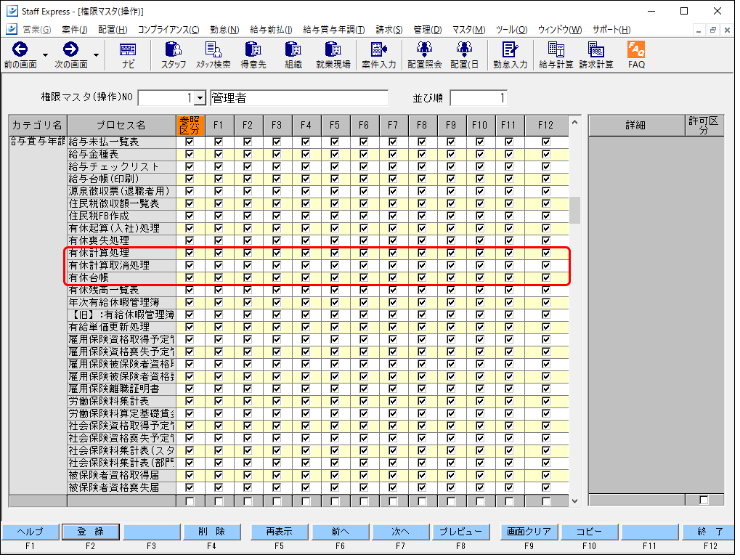Viewport: 740px width, 560px height.
Task: Uncheck 参照区分 for 有休計算処理
Action: pos(190,253)
